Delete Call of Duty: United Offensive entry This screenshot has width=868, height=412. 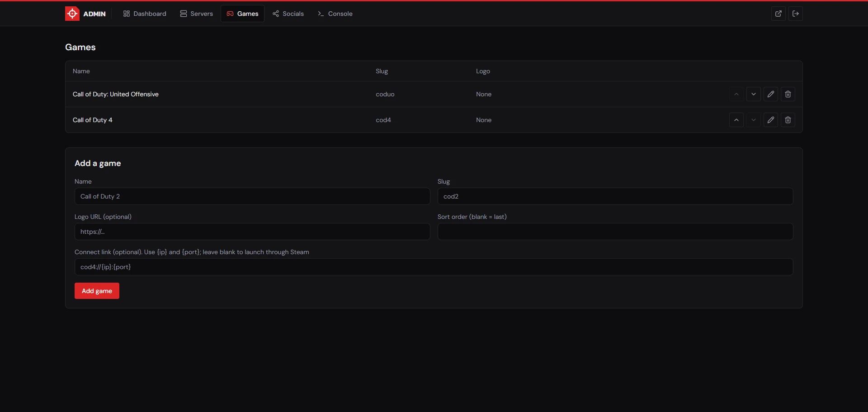[788, 94]
